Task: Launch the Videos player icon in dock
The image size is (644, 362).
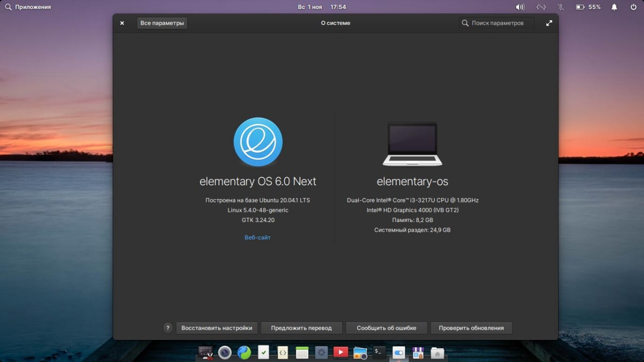Action: (x=341, y=352)
